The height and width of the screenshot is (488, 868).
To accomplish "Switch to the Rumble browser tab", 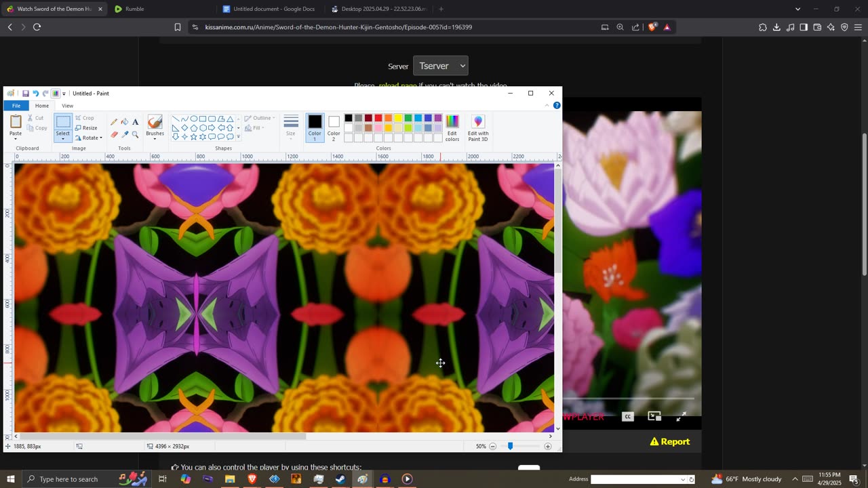I will pyautogui.click(x=161, y=9).
